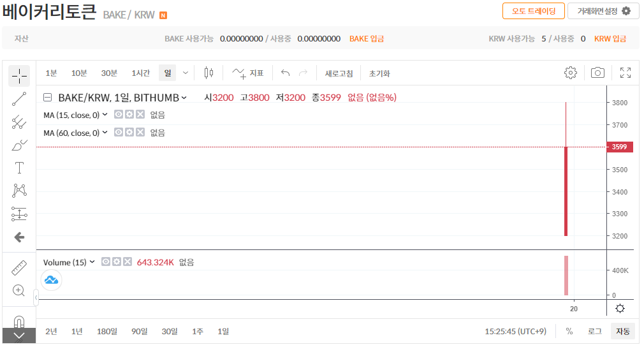Screen dimensions: 644x347
Task: Toggle auto scale (자동)
Action: click(623, 332)
